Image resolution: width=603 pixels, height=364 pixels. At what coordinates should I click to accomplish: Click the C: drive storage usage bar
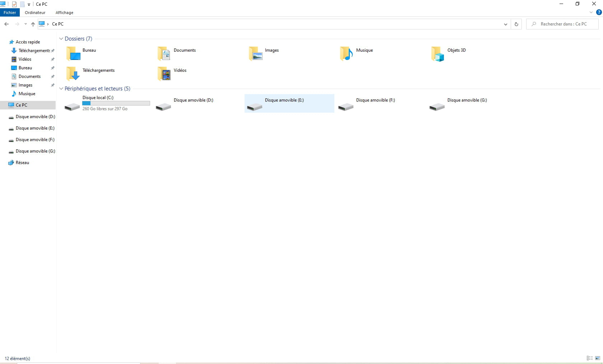click(x=116, y=103)
